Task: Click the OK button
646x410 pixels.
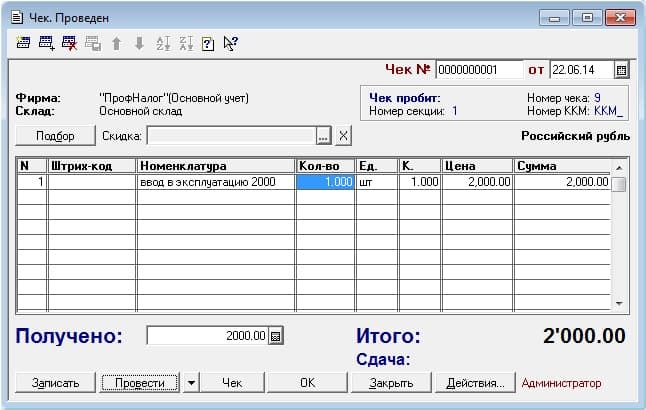Action: (307, 383)
